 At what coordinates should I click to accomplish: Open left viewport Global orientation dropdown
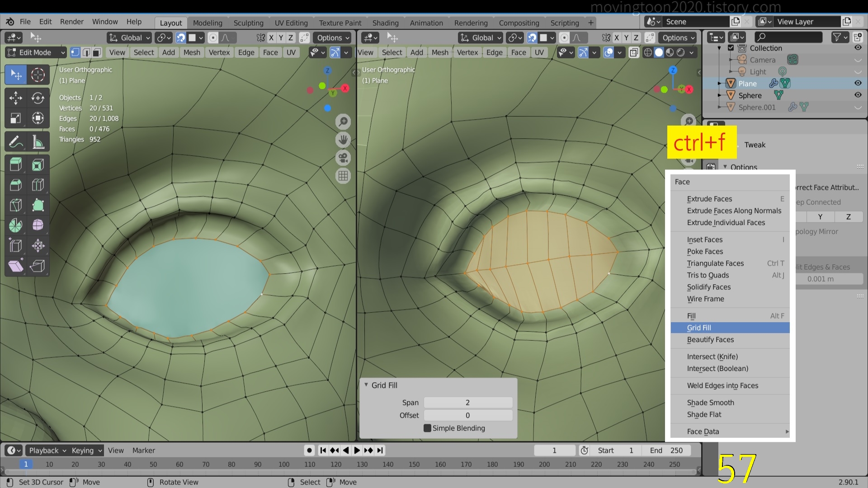pos(129,38)
